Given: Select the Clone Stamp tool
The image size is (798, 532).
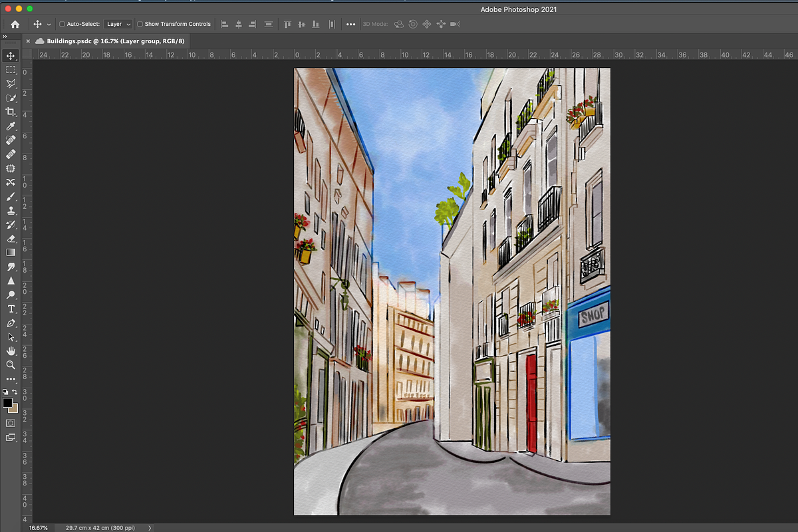Looking at the screenshot, I should (x=11, y=210).
